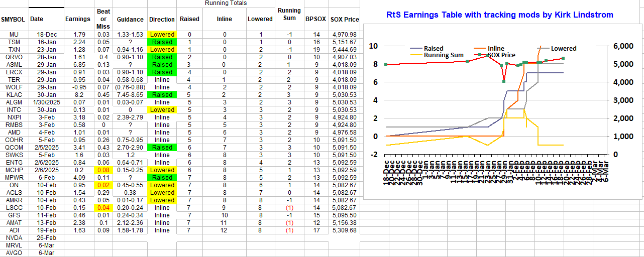Click the Guidance column header
The image size is (644, 257).
click(x=130, y=20)
